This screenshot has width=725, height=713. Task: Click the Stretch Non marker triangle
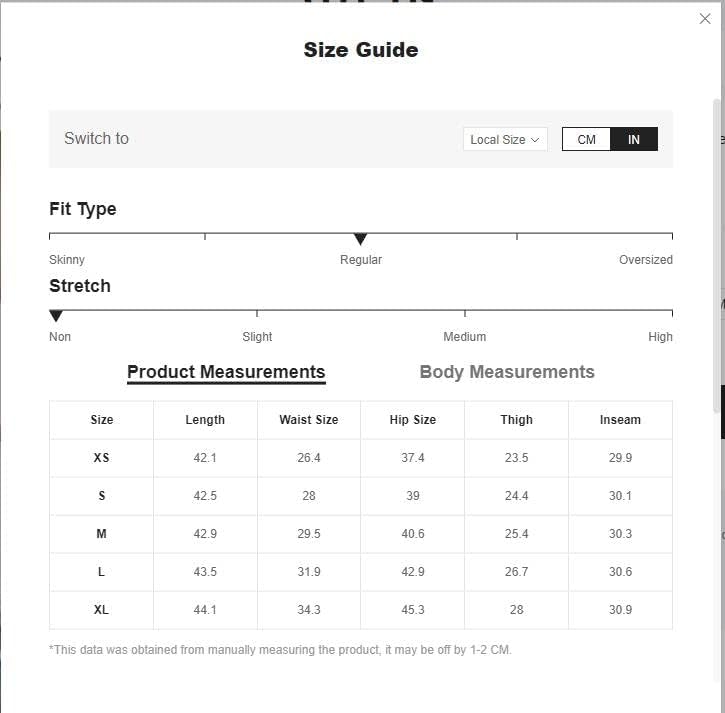(x=56, y=316)
